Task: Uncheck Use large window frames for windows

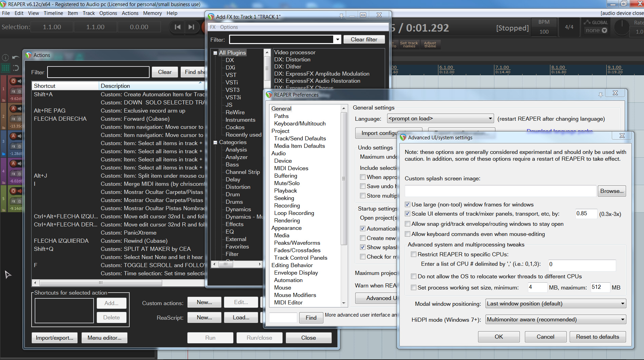Action: coord(408,204)
